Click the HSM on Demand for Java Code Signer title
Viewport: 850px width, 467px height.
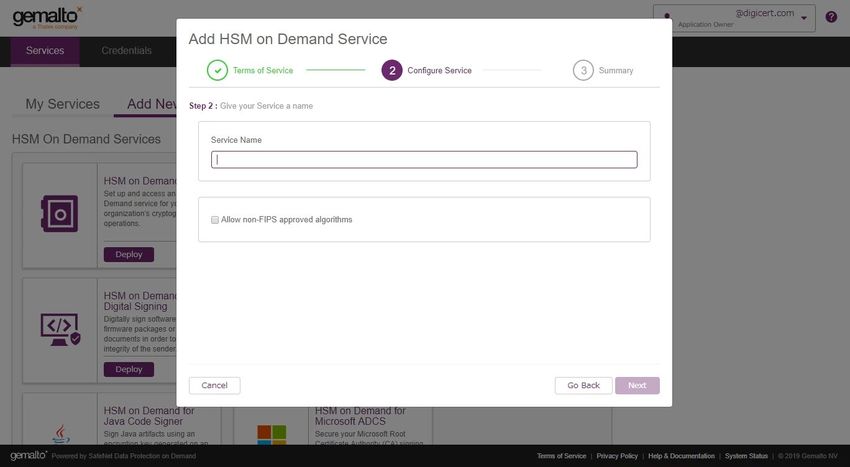149,416
